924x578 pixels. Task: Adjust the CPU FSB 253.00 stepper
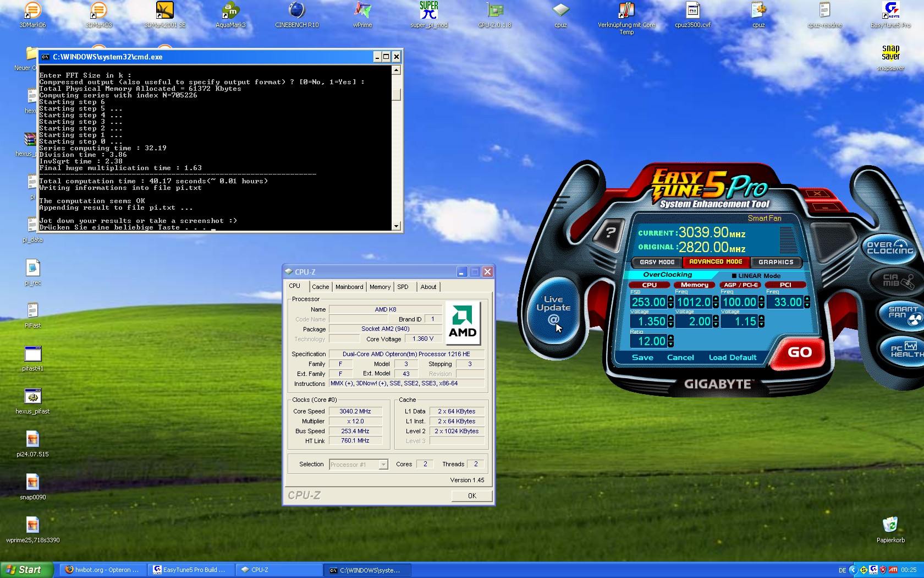(670, 302)
